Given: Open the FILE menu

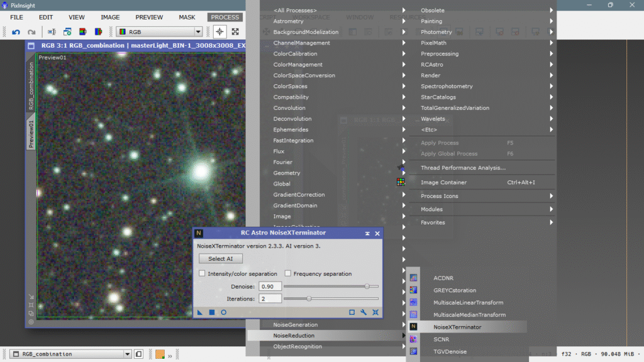Looking at the screenshot, I should 16,17.
